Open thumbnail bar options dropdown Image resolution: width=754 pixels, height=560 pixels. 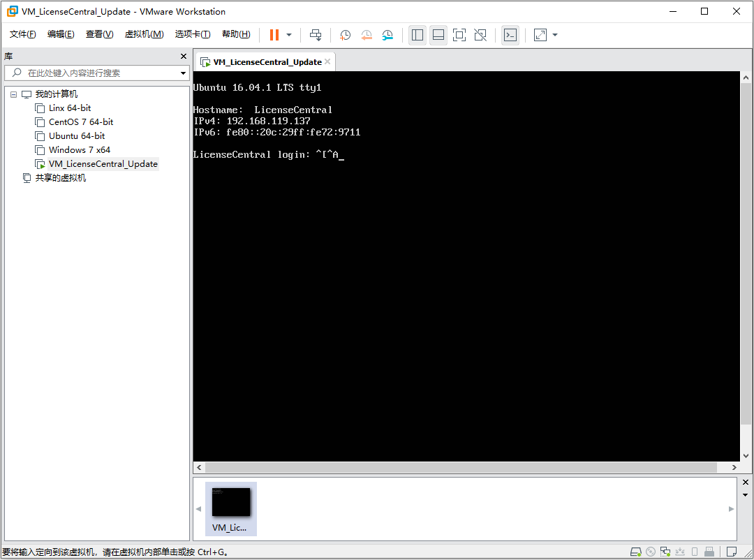(x=746, y=494)
